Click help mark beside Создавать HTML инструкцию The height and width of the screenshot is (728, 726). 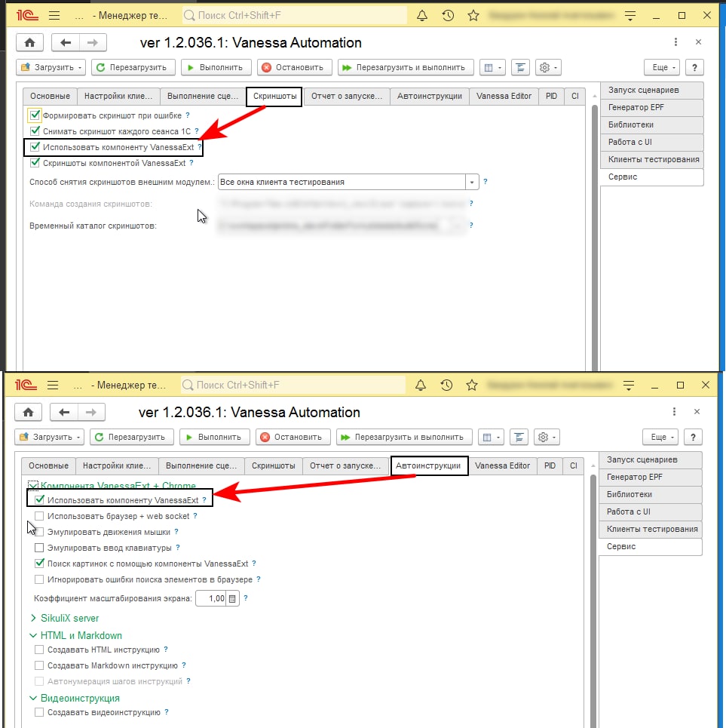pyautogui.click(x=166, y=650)
